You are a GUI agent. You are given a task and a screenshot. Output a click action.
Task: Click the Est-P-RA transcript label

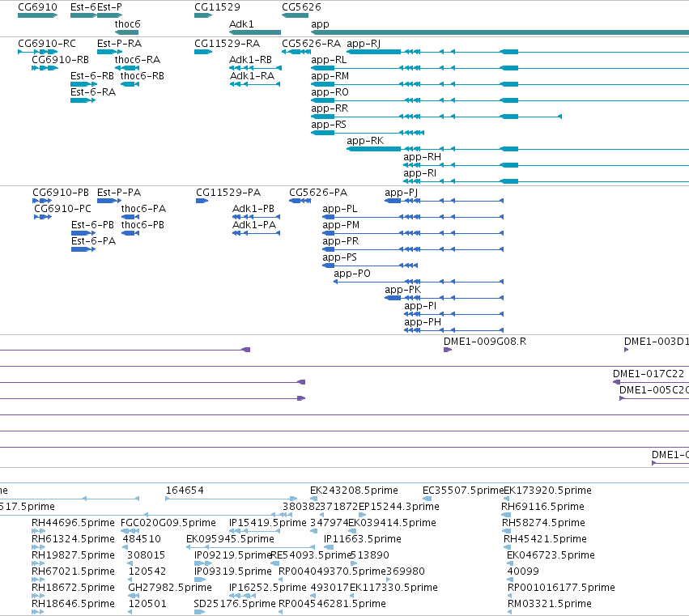119,44
